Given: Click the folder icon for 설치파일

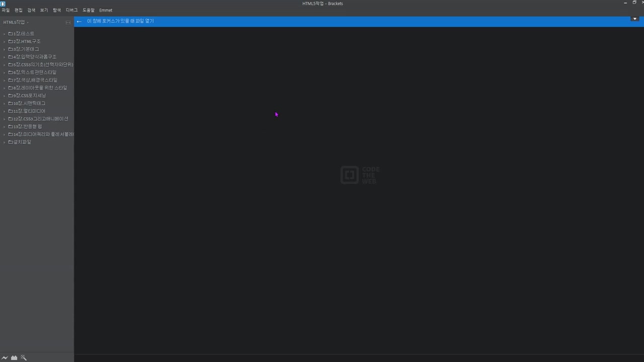Looking at the screenshot, I should pyautogui.click(x=11, y=142).
